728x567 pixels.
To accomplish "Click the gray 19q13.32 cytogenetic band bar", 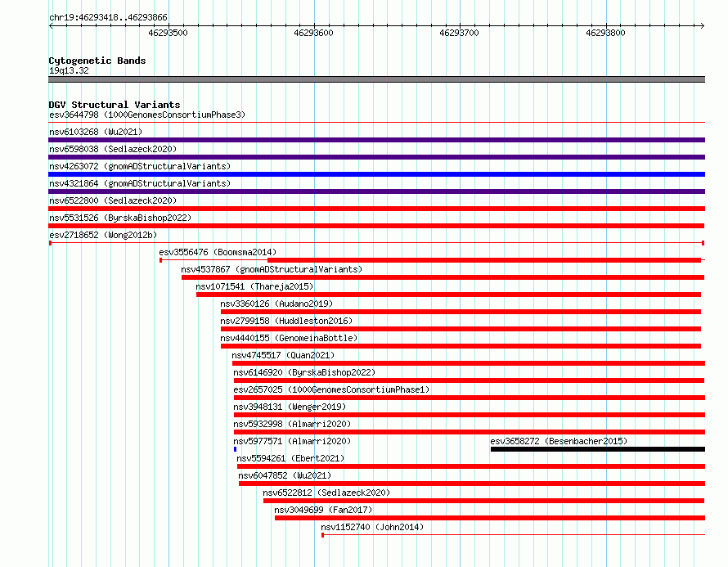I will pos(376,79).
